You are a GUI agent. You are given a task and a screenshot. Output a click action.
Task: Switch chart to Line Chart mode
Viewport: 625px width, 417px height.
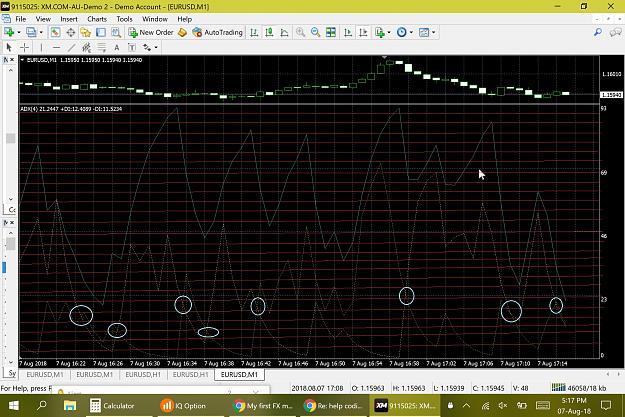(x=284, y=32)
